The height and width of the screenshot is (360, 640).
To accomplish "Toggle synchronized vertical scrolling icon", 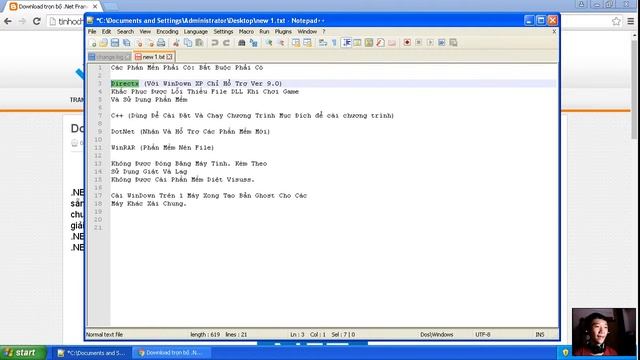I will click(296, 43).
